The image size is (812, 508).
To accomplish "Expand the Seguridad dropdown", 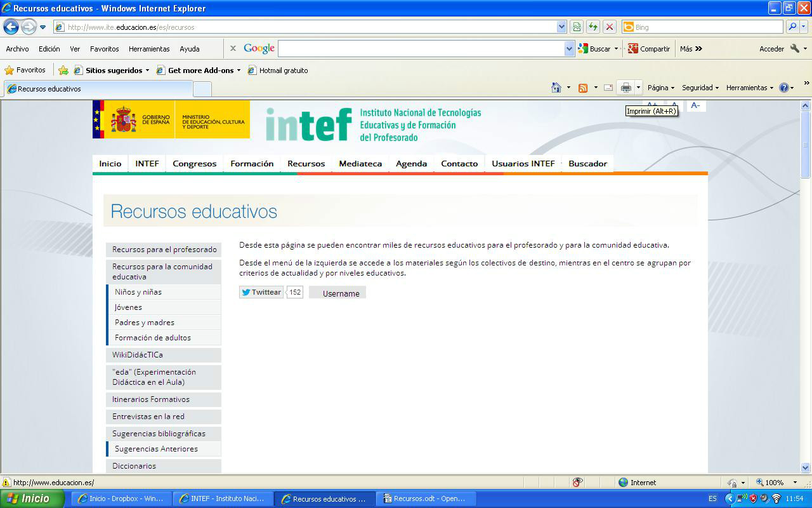I will coord(700,88).
